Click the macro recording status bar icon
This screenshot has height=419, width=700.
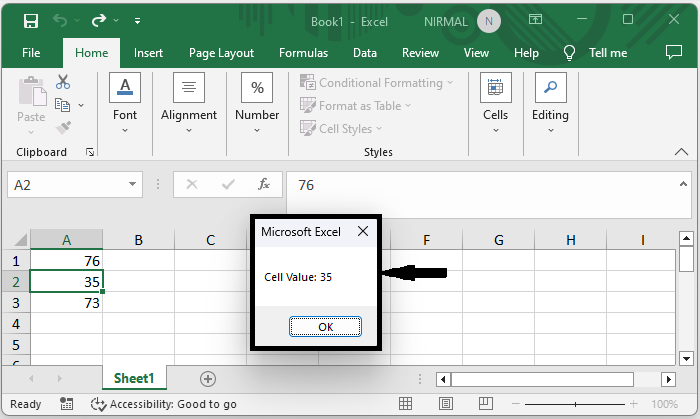67,404
